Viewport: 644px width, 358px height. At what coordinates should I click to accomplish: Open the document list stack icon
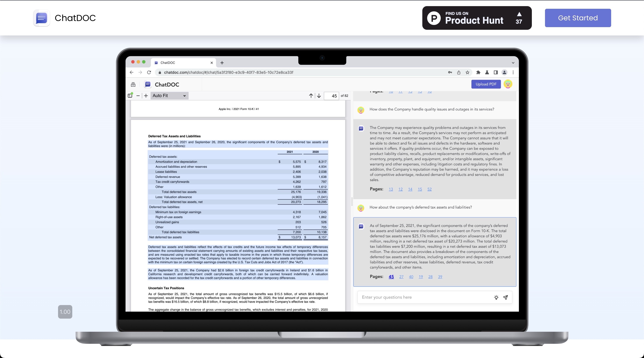[133, 84]
